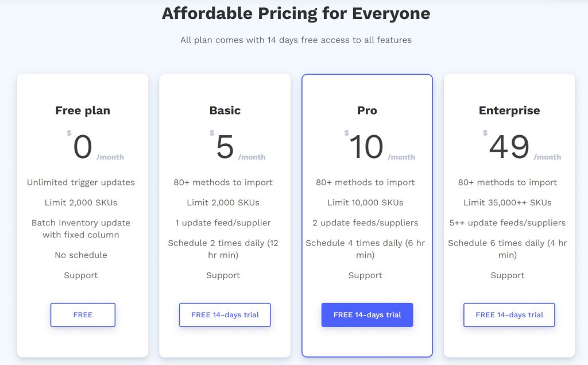Click the FREE button under Free plan
588x365 pixels.
(83, 315)
